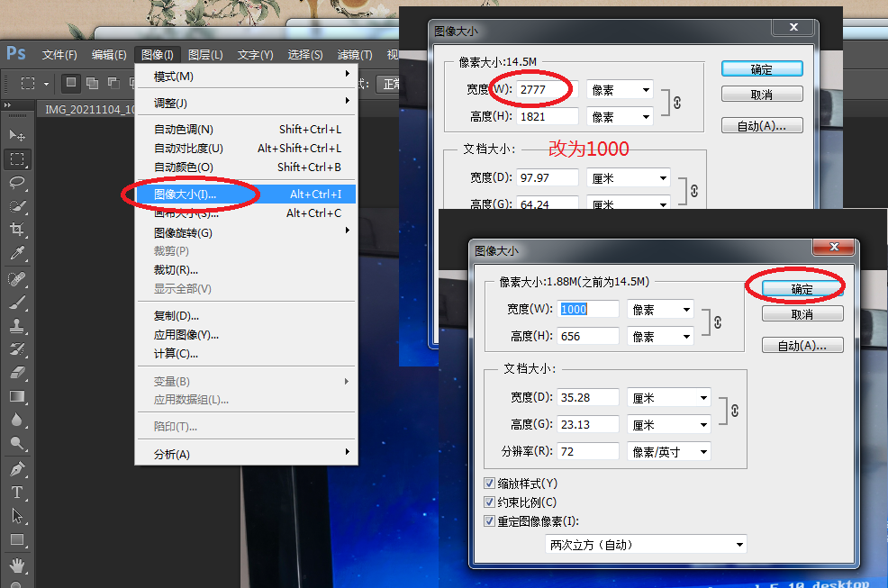This screenshot has width=888, height=588.
Task: Open width unit dropdown beside 1000
Action: (660, 309)
